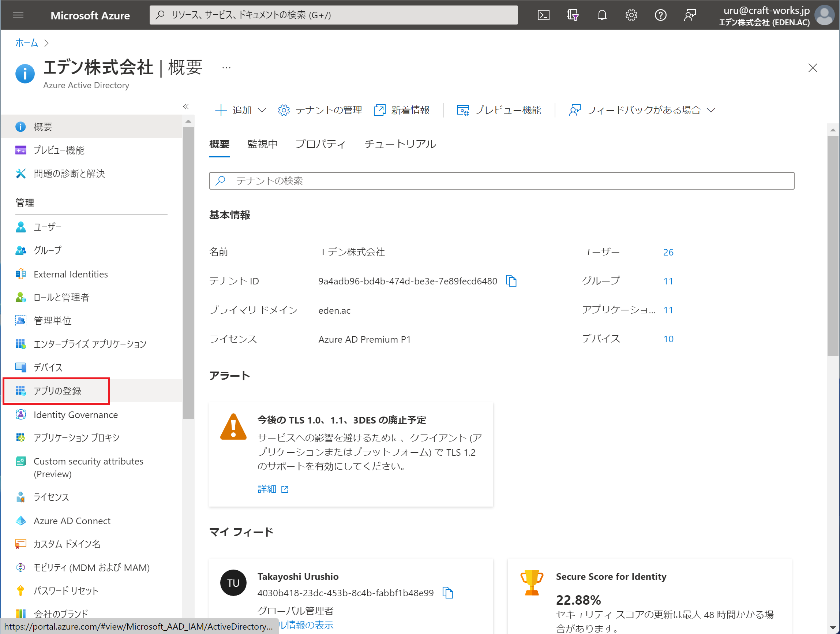
Task: Select 概要 in the sidebar
Action: point(91,127)
